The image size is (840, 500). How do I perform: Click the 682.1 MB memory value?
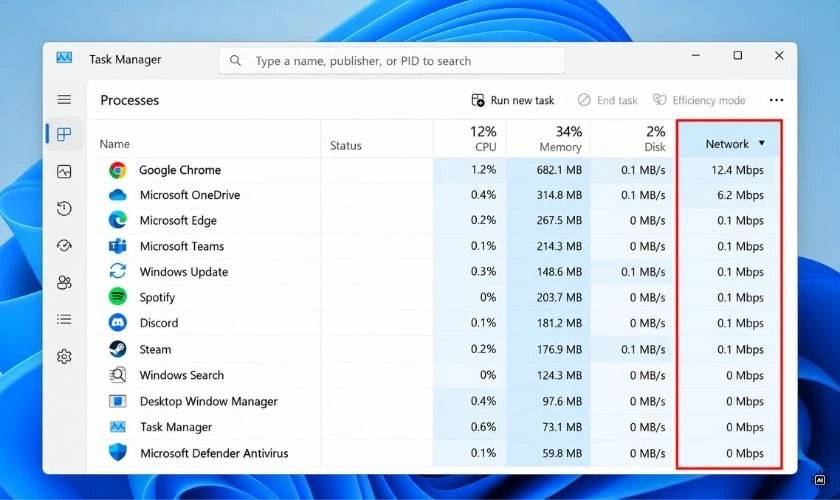click(559, 170)
